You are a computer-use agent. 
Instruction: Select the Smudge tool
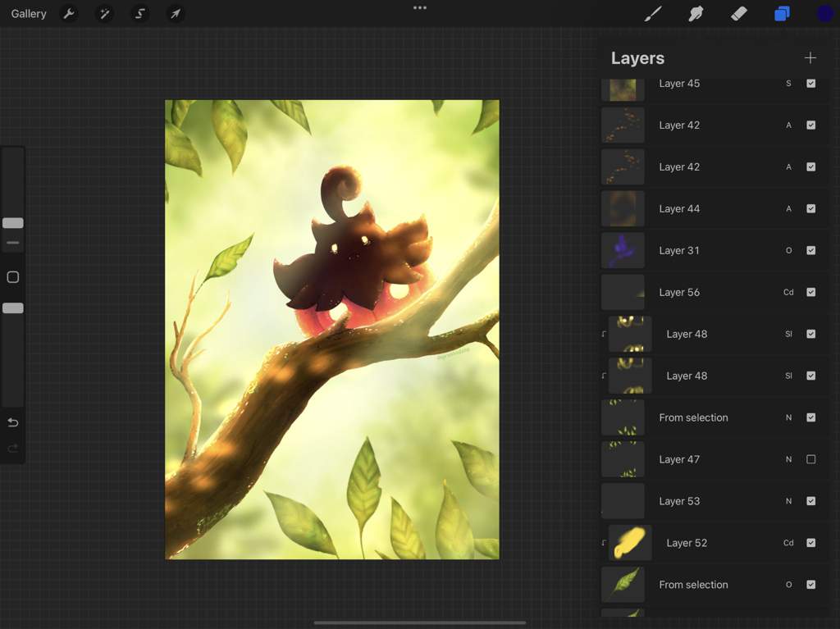(x=696, y=13)
